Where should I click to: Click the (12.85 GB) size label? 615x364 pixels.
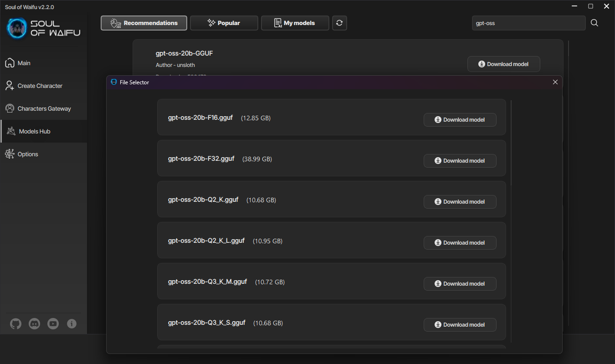click(x=256, y=118)
